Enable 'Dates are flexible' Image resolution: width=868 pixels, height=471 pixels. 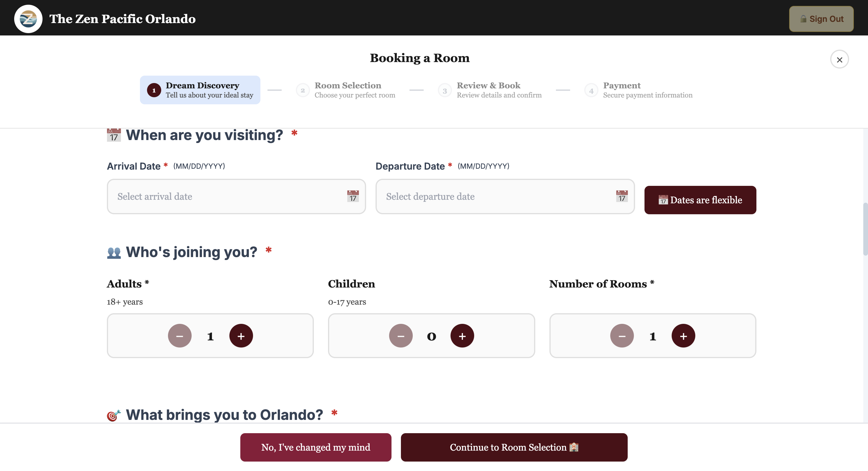point(700,199)
